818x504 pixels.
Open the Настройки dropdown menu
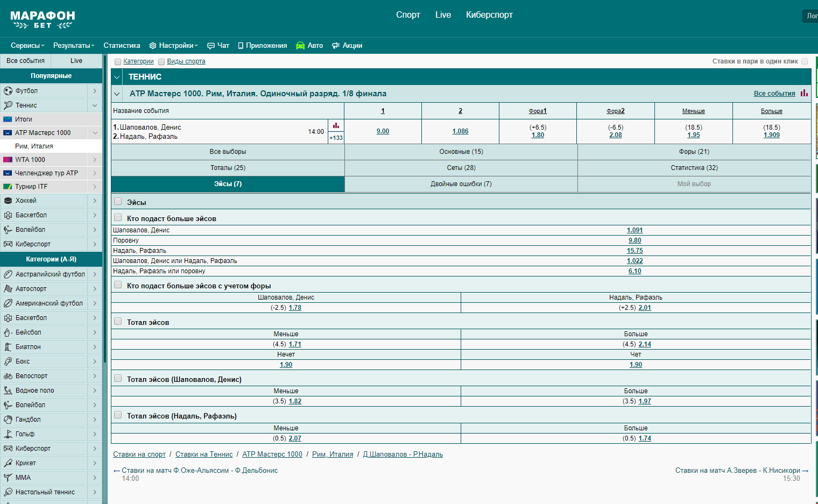(173, 46)
